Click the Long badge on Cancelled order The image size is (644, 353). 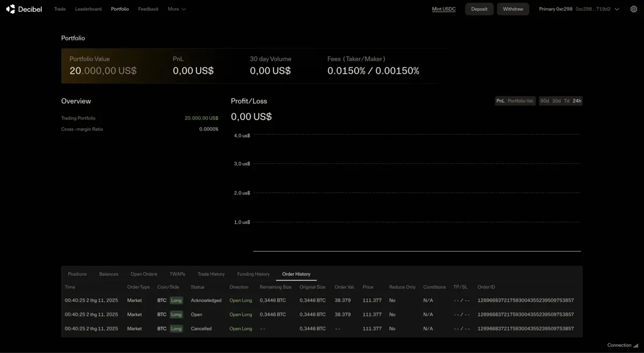click(x=176, y=329)
